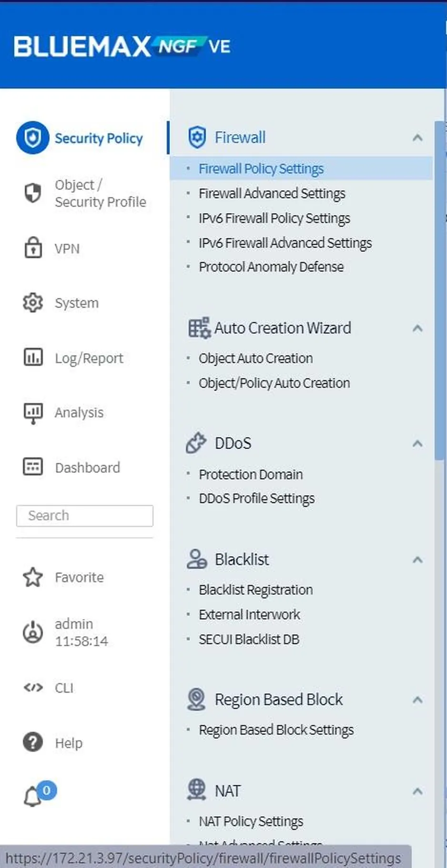
Task: Open Protocol Anomaly Defense
Action: pyautogui.click(x=271, y=267)
